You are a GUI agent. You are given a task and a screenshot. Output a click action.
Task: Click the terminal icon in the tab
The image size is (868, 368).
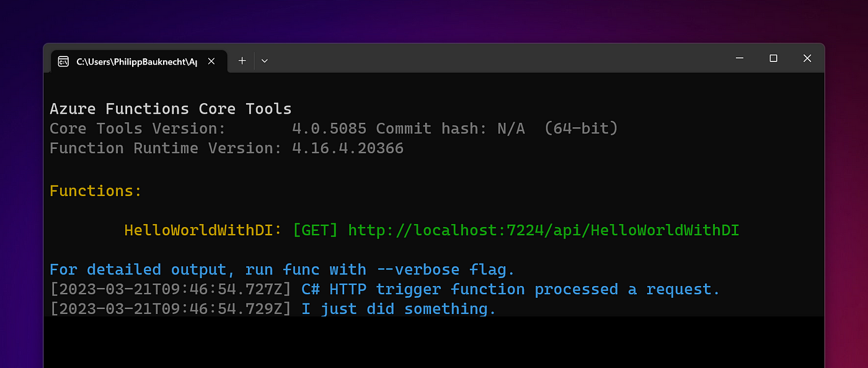(x=63, y=61)
